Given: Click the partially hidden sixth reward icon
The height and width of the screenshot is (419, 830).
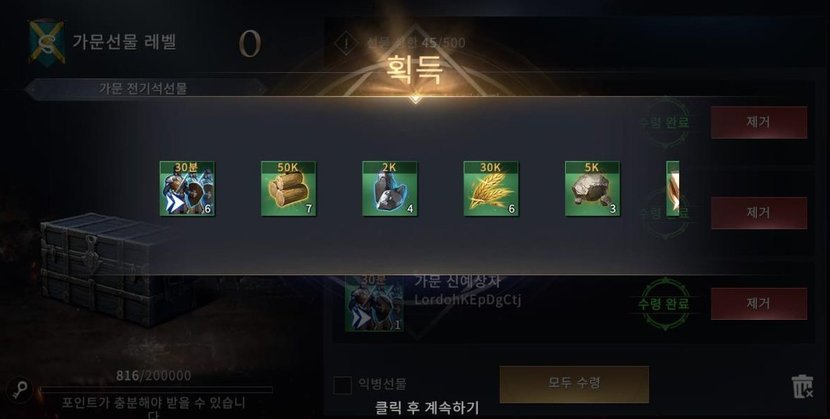Looking at the screenshot, I should (x=673, y=188).
